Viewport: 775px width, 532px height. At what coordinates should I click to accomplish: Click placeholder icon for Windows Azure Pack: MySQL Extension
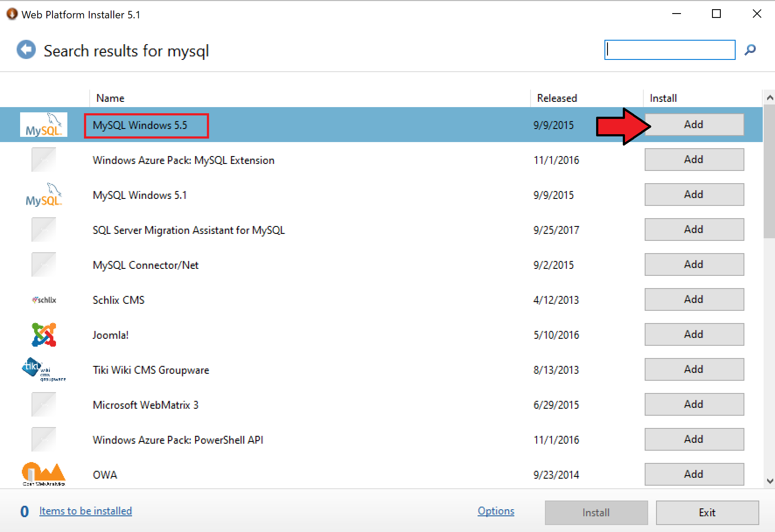(x=44, y=160)
